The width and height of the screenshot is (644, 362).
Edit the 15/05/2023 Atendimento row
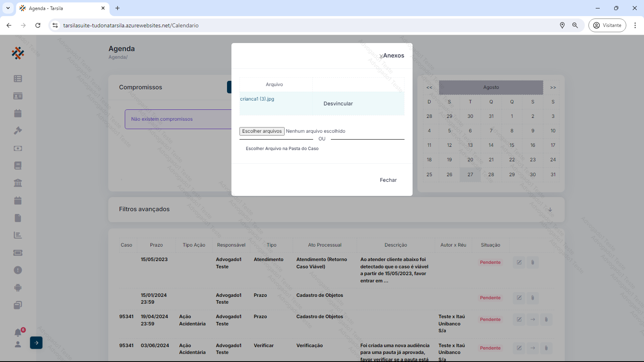coord(519,262)
